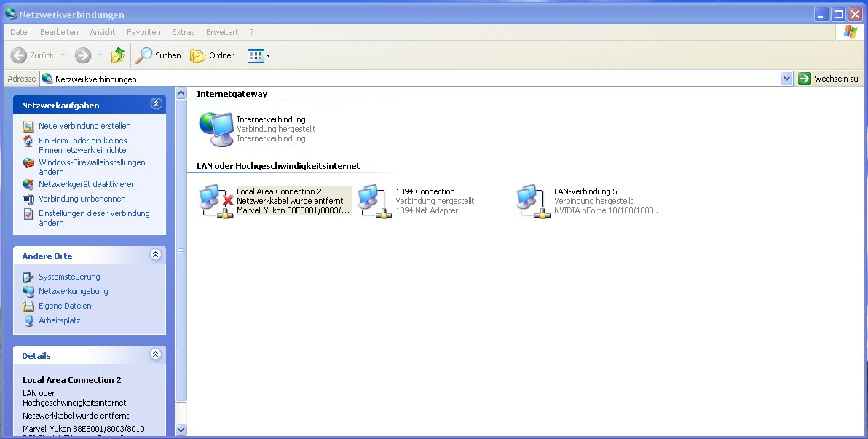Click the Verbindung umbenennen icon
The image size is (868, 439).
coord(28,199)
